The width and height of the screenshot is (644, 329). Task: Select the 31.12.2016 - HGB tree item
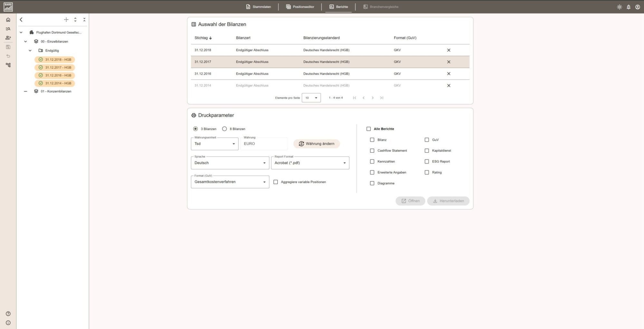(55, 75)
